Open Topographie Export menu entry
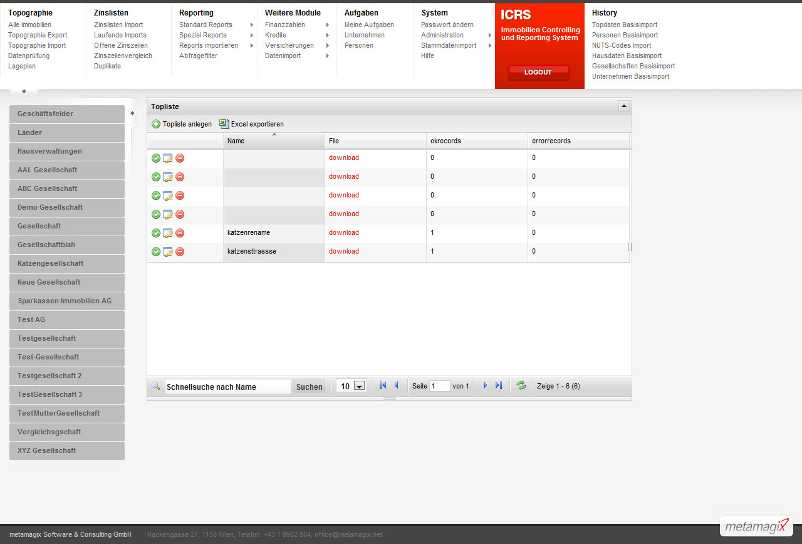The height and width of the screenshot is (544, 802). coord(37,35)
